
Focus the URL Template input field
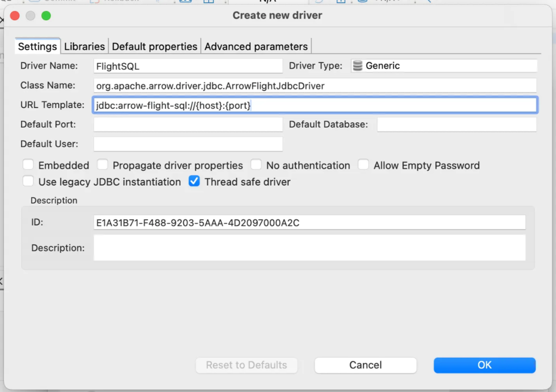tap(315, 105)
